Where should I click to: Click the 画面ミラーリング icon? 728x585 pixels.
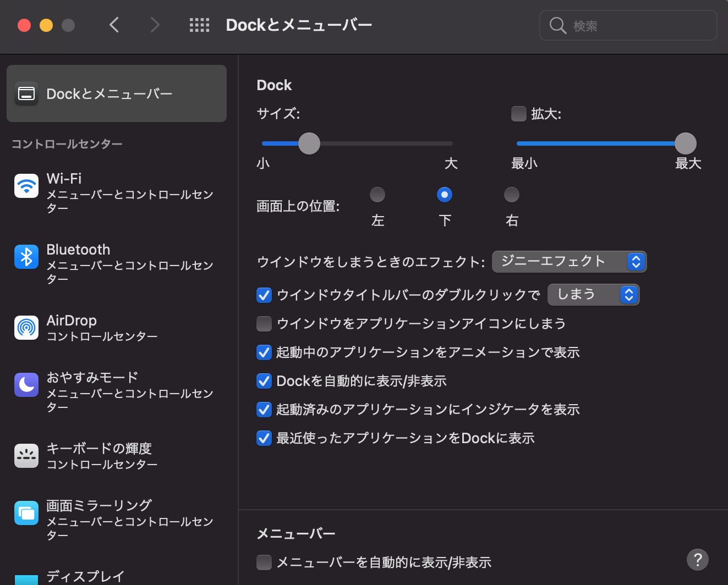coord(26,513)
